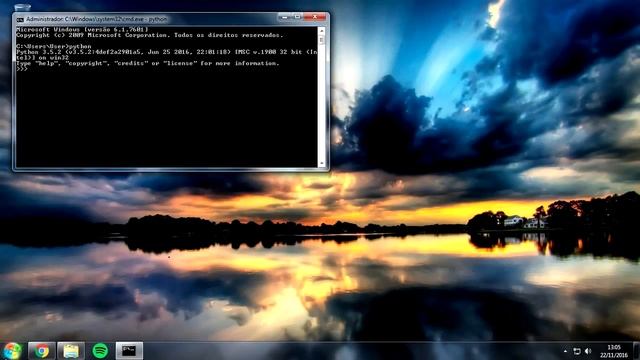The width and height of the screenshot is (640, 360).
Task: Minimize the command prompt window
Action: [284, 17]
